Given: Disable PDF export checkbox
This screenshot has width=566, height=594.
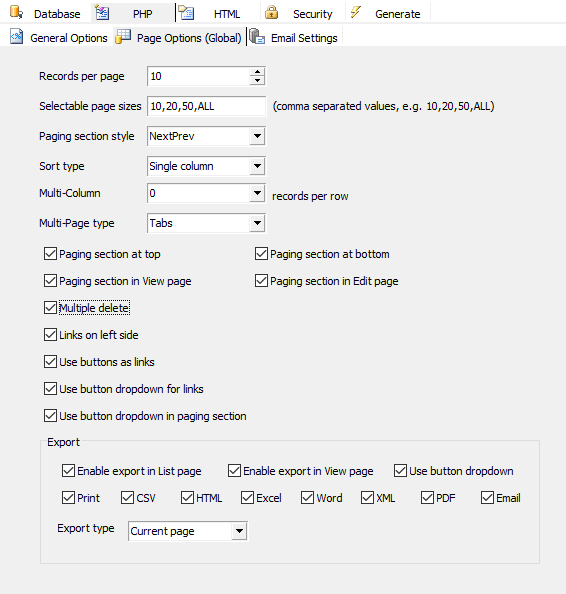Looking at the screenshot, I should [427, 497].
